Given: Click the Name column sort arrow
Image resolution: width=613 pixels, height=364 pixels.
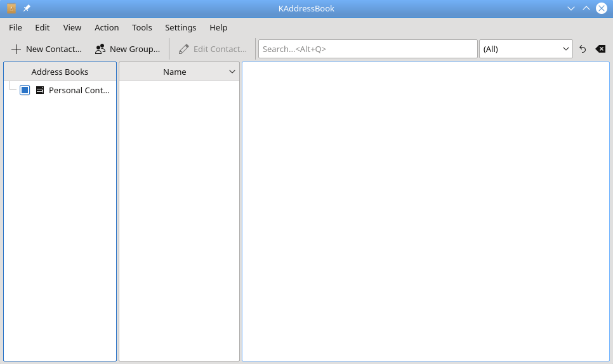Looking at the screenshot, I should [x=232, y=72].
